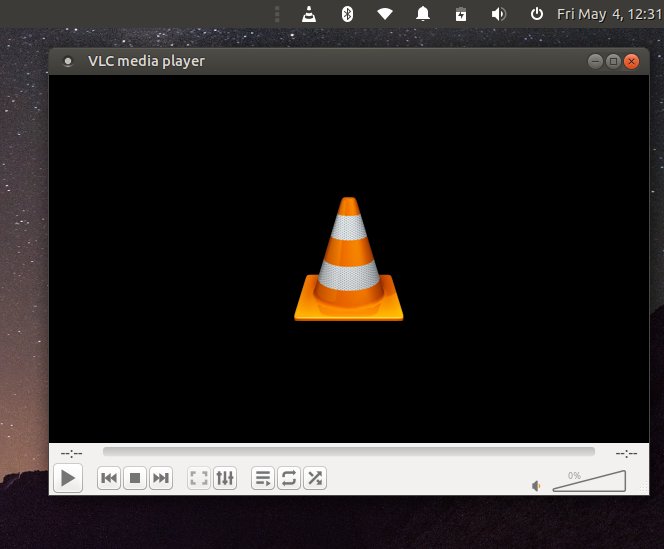
Task: Click the panel separator handle next to the VLC tray icon
Action: coord(277,14)
